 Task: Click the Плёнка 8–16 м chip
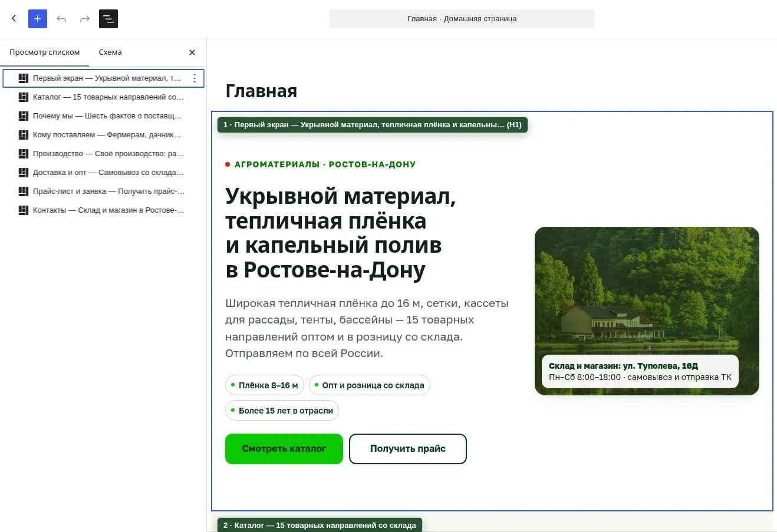pyautogui.click(x=265, y=385)
